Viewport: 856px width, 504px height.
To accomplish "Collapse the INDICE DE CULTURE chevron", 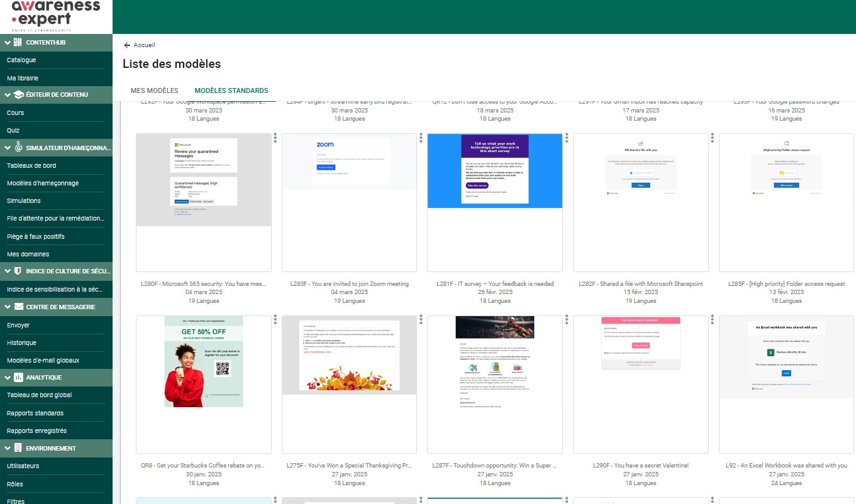I will (x=7, y=272).
